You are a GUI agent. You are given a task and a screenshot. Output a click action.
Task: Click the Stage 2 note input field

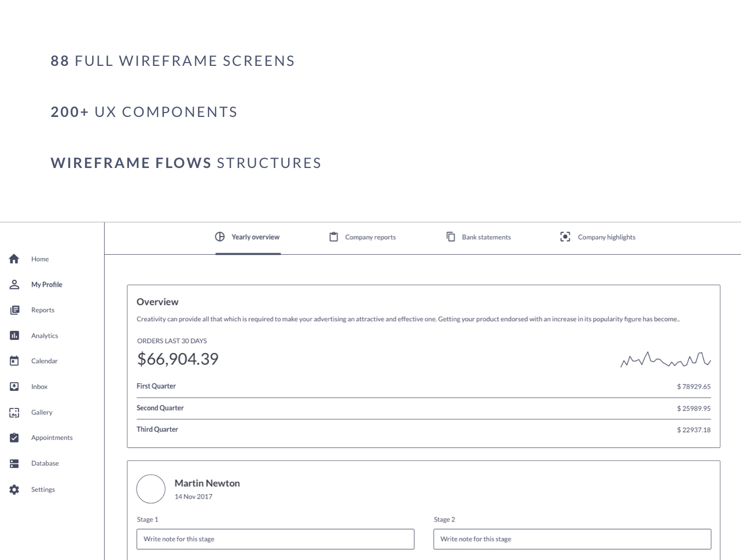pyautogui.click(x=572, y=539)
